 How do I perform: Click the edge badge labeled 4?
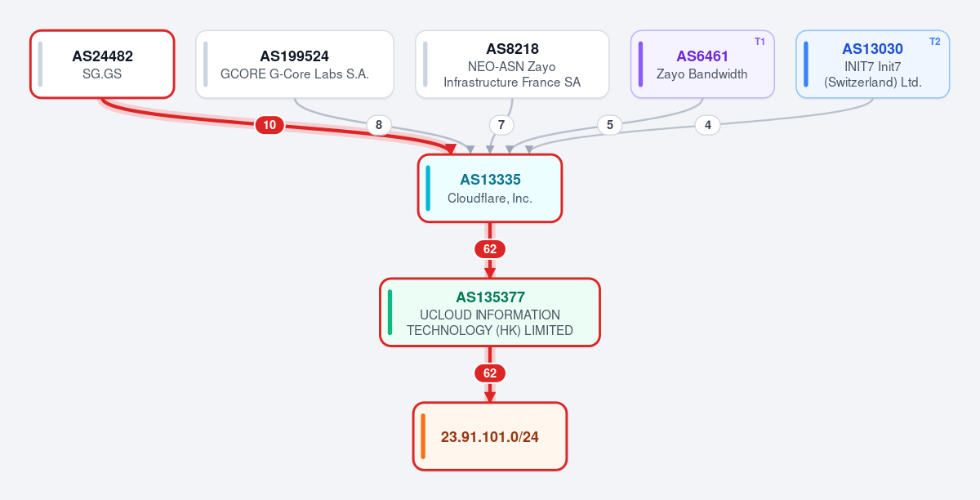707,125
